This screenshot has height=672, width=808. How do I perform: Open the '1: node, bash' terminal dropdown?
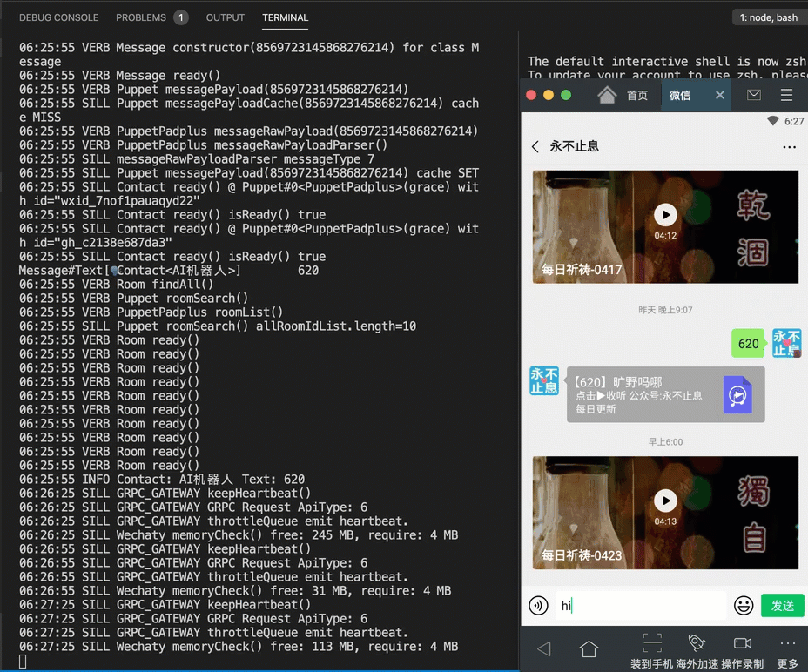coord(768,17)
